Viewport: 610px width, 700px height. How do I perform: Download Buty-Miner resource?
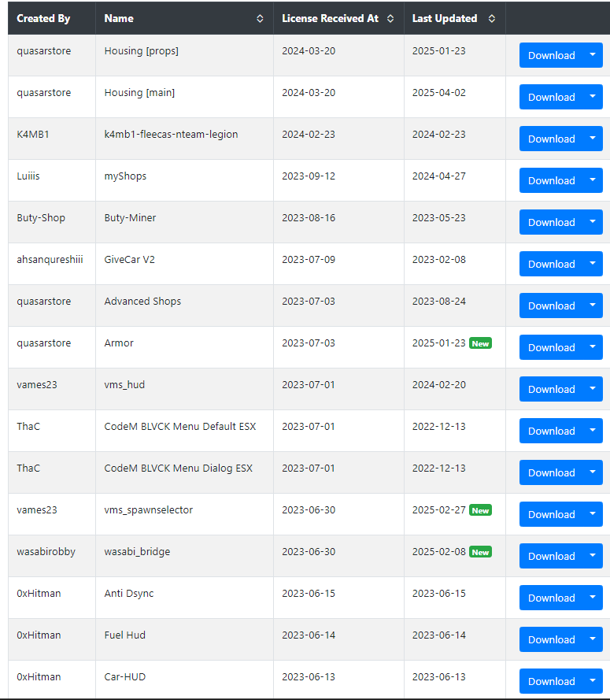pos(552,222)
